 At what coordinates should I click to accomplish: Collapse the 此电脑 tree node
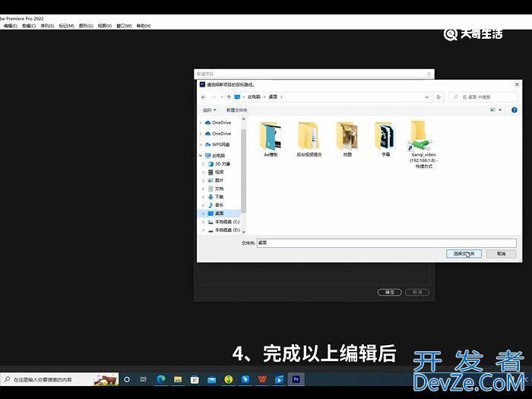(201, 155)
